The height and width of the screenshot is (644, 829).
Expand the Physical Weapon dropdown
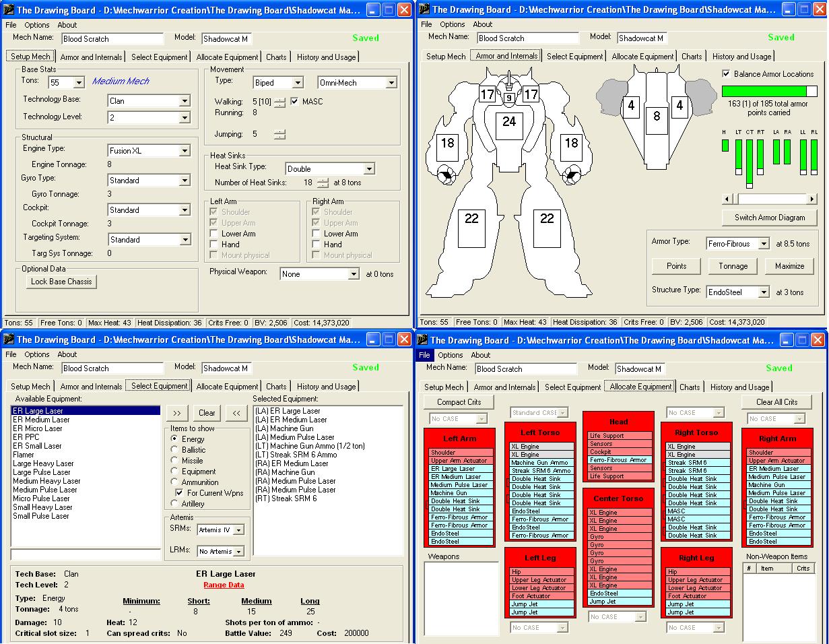[354, 274]
